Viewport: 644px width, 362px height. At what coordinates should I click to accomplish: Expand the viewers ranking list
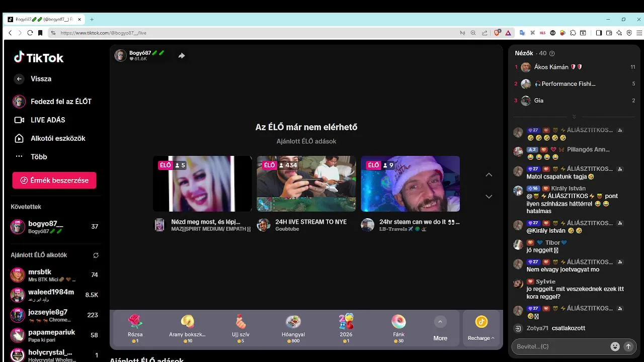tap(574, 117)
